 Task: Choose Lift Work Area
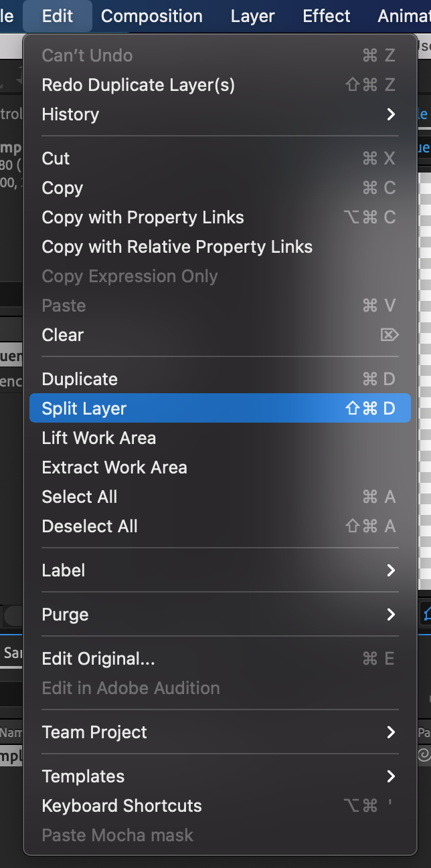point(220,438)
